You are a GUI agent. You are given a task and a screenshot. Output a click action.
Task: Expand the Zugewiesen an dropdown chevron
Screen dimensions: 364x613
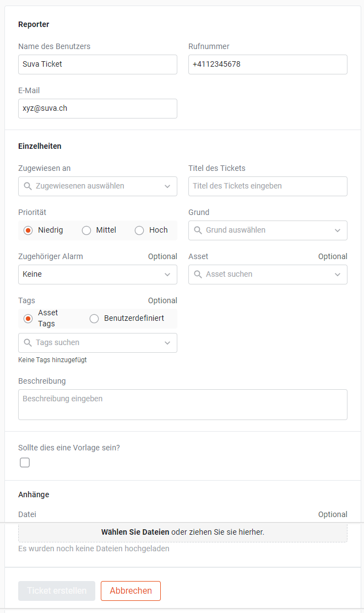pos(167,186)
